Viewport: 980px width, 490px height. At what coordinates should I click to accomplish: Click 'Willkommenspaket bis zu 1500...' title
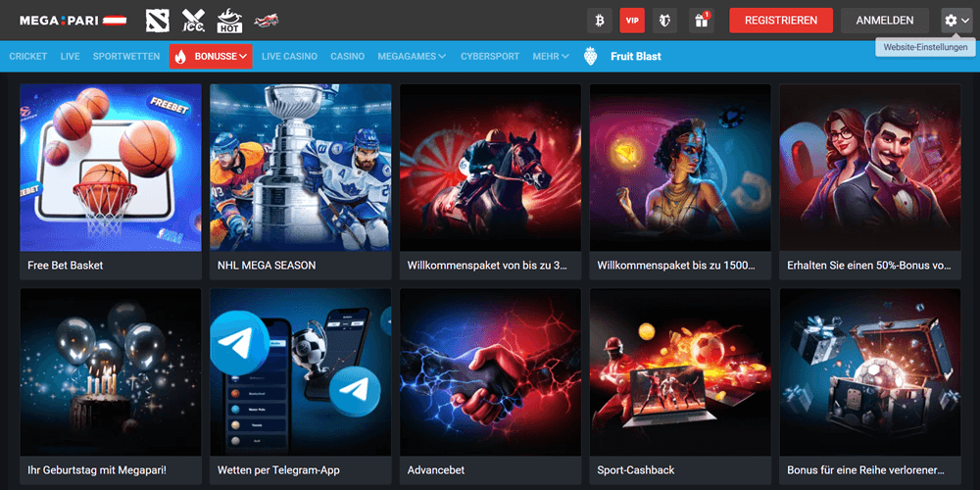676,266
